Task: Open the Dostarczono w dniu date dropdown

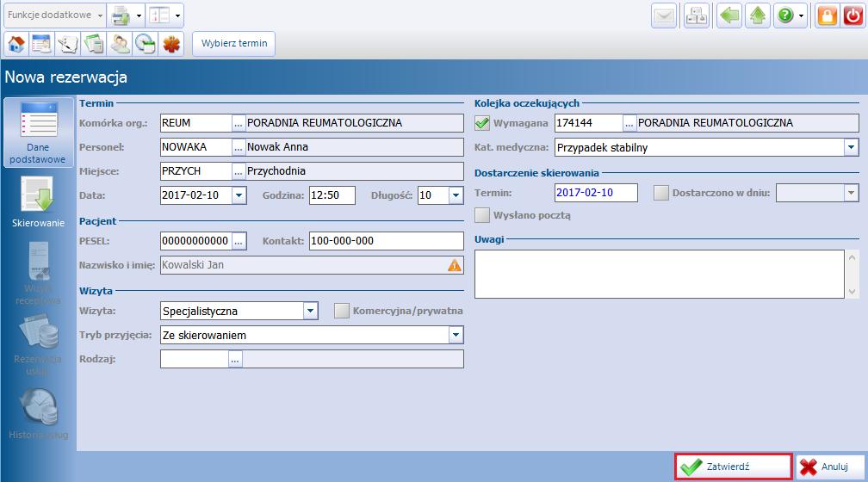Action: point(852,193)
